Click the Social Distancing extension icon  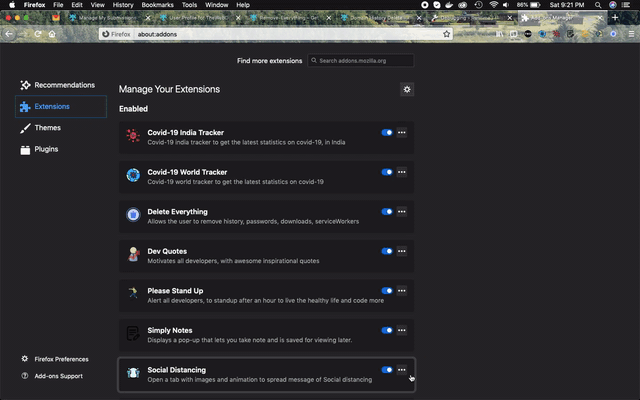pyautogui.click(x=133, y=373)
